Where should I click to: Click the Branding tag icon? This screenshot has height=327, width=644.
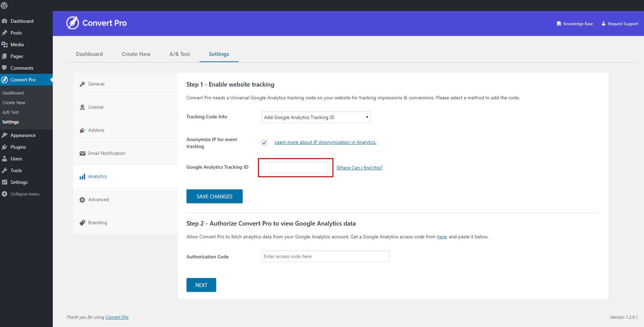(82, 223)
